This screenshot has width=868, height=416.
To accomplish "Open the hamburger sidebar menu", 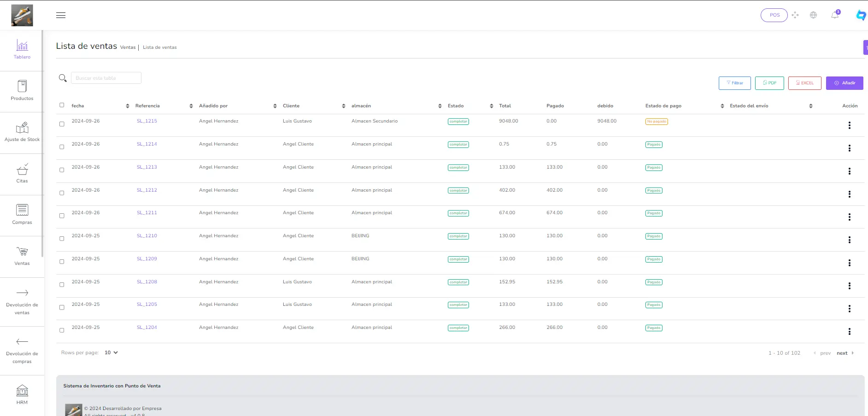I will pos(61,15).
